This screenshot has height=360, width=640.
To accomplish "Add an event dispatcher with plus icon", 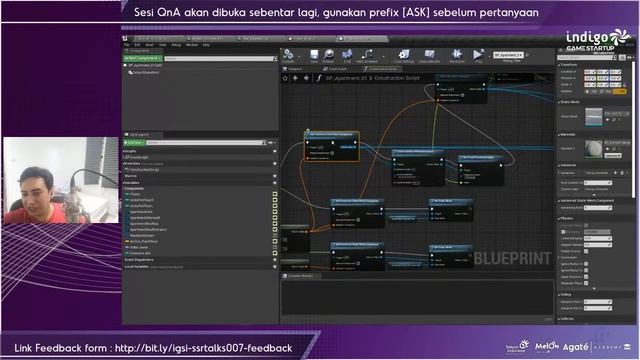I will point(275,260).
